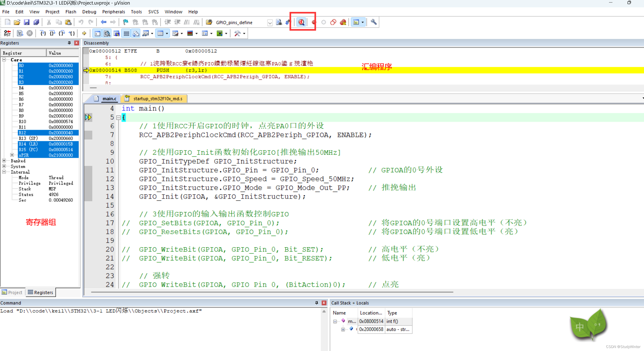This screenshot has width=644, height=351.
Task: Click the Paste clipboard icon
Action: tap(68, 22)
